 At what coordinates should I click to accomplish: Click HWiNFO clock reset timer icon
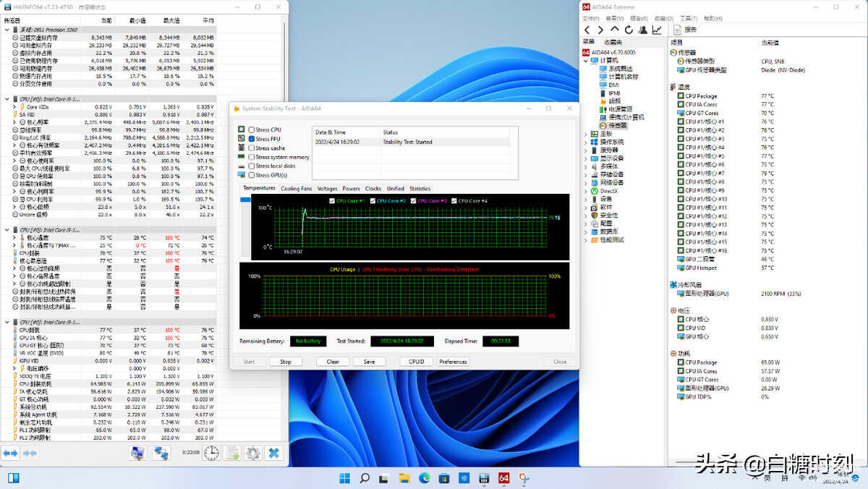[x=211, y=453]
